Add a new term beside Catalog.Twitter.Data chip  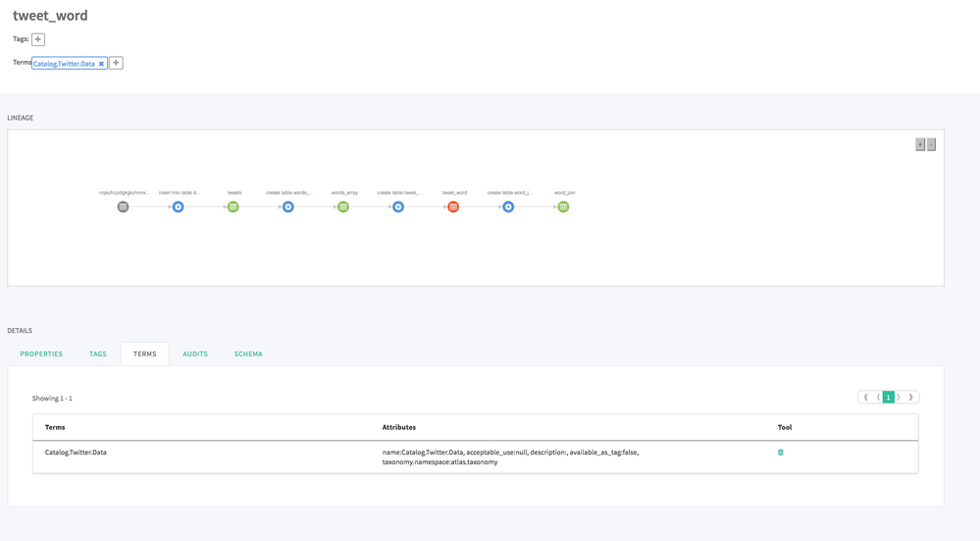pyautogui.click(x=116, y=63)
